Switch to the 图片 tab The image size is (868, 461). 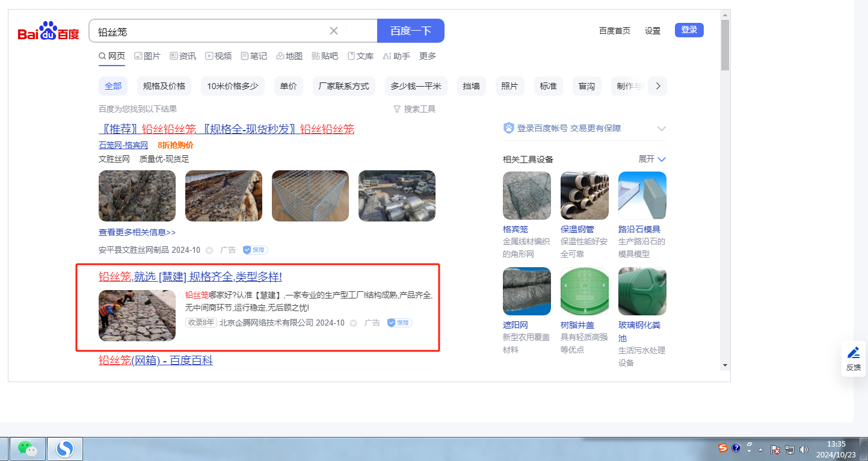pyautogui.click(x=147, y=56)
